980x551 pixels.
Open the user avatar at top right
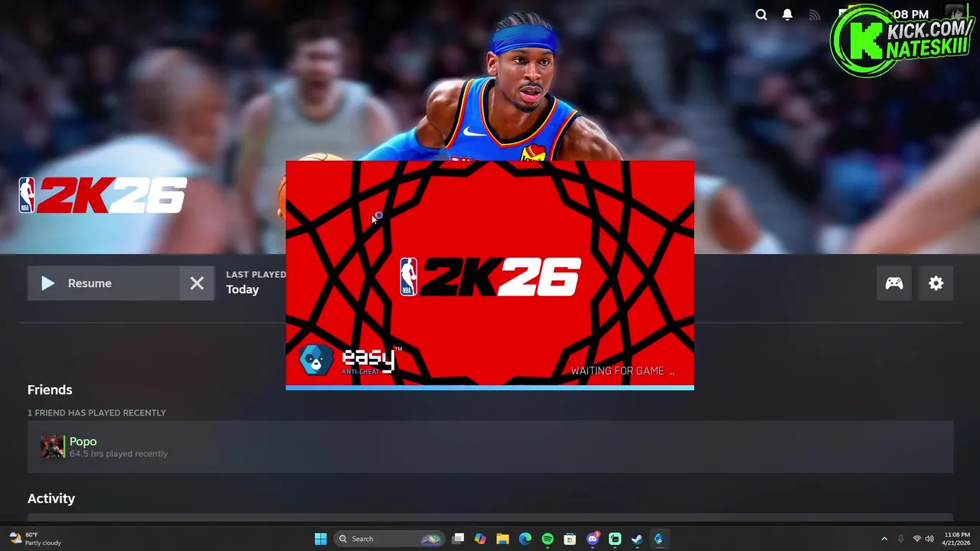954,14
